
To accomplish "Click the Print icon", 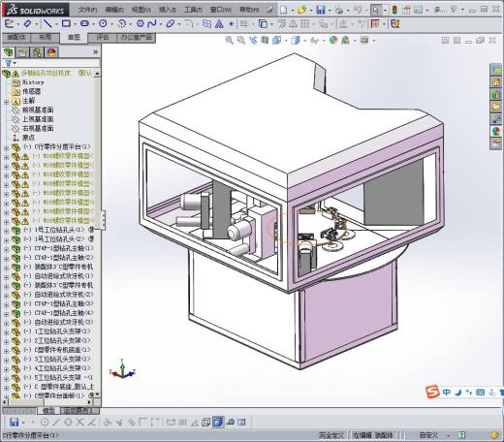I will [x=339, y=10].
